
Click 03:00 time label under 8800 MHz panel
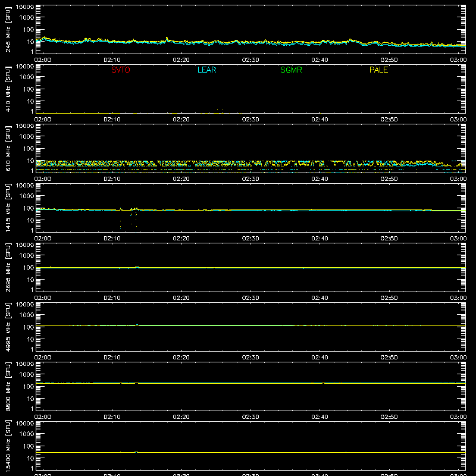458,417
